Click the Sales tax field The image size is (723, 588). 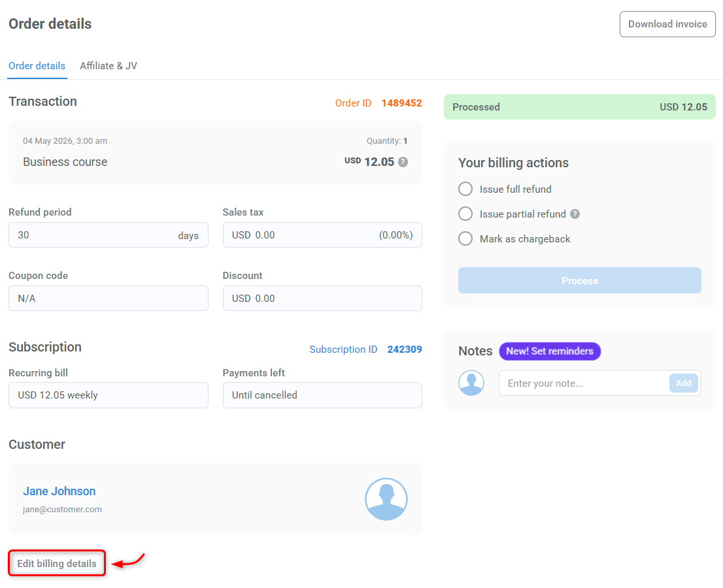[322, 235]
